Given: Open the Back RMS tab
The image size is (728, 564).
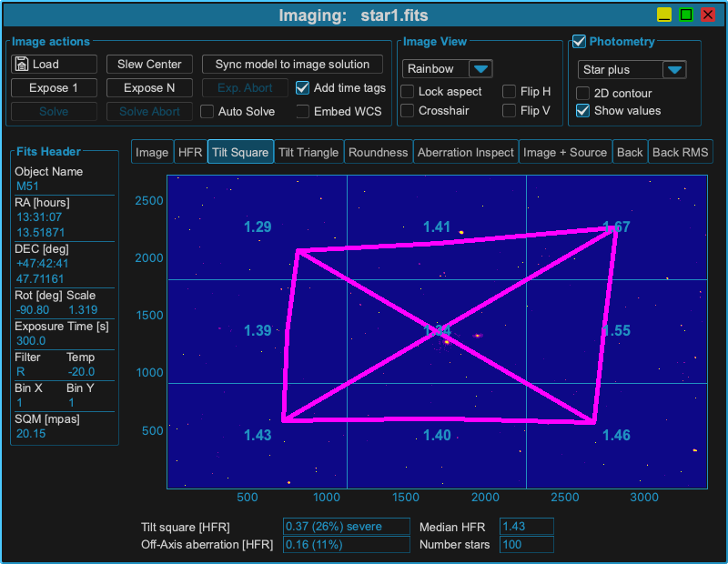Looking at the screenshot, I should point(680,152).
